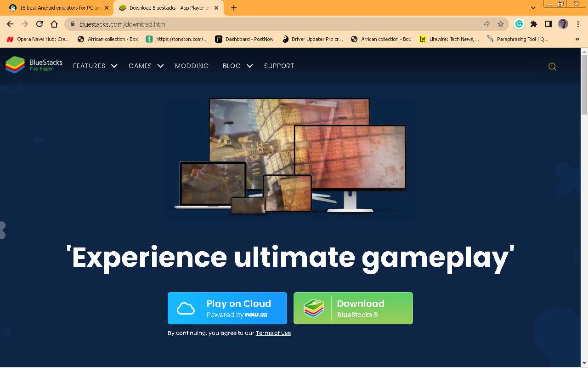The image size is (588, 368).
Task: Open the Dashboard - PostNow bookmark
Action: click(245, 39)
